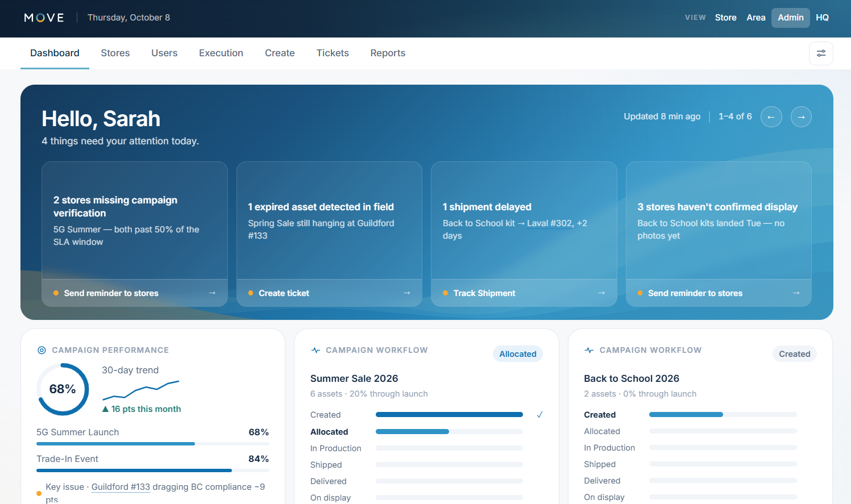
Task: Click arrow on Track Shipment action
Action: tap(601, 293)
